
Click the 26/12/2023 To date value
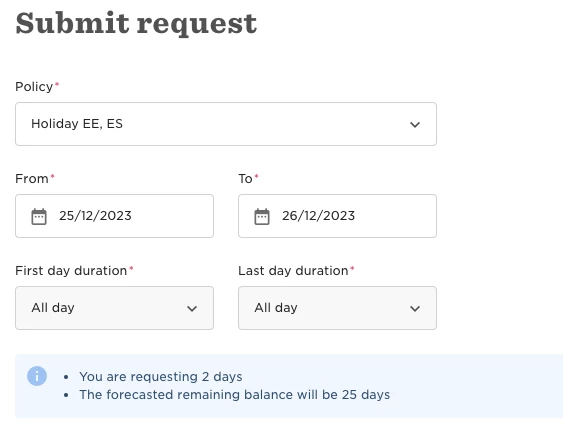(x=318, y=216)
